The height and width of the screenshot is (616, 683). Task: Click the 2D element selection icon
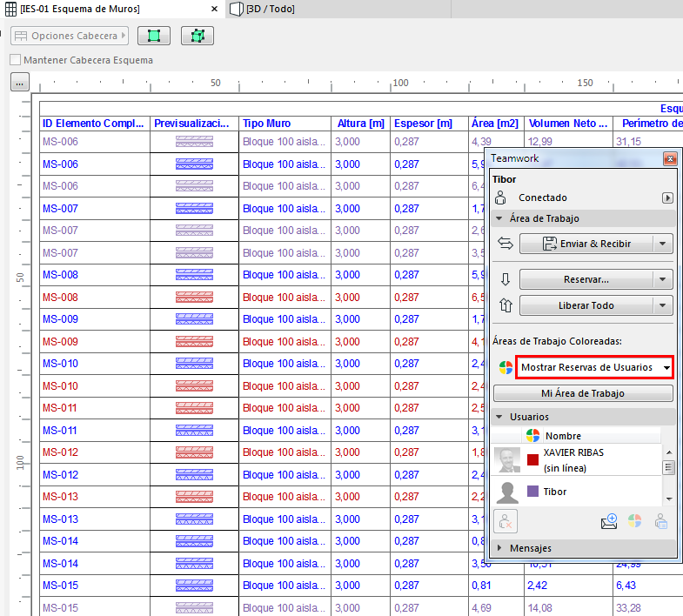(x=154, y=36)
